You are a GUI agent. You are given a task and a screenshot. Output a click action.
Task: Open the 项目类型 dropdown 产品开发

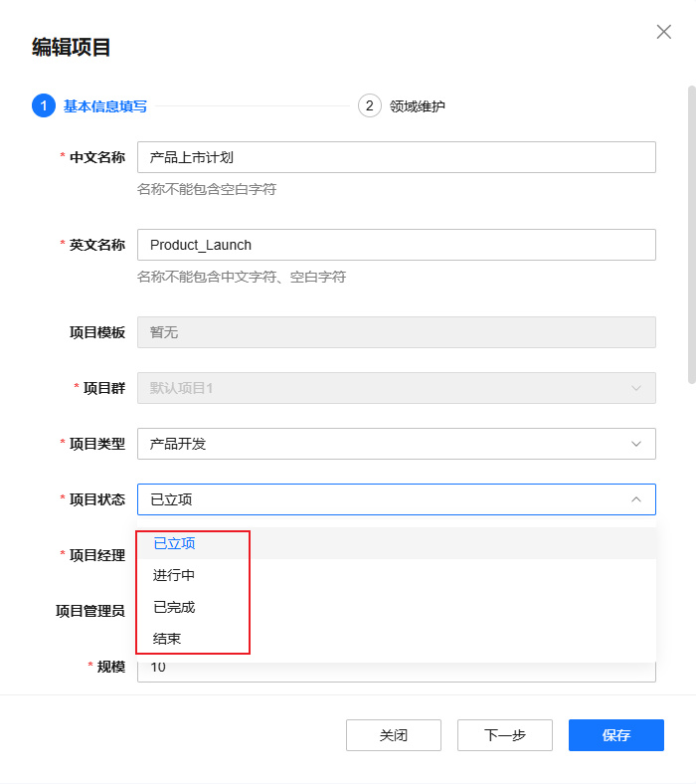click(396, 444)
